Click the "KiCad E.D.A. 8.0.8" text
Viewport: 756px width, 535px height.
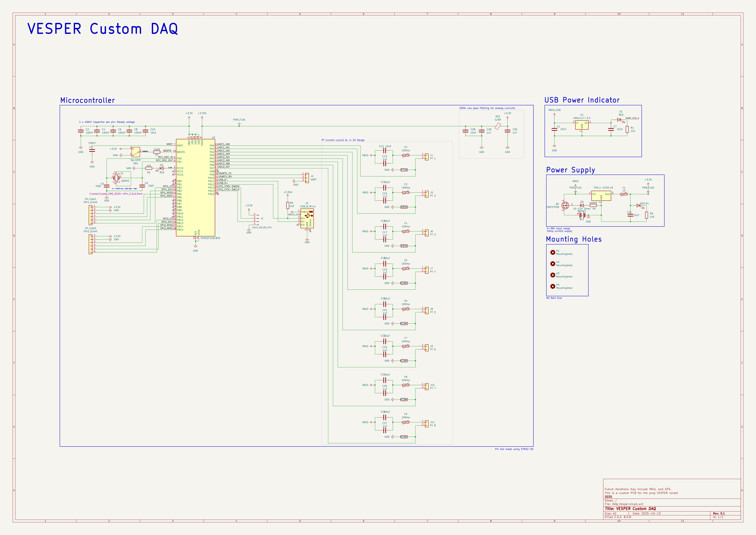click(618, 517)
